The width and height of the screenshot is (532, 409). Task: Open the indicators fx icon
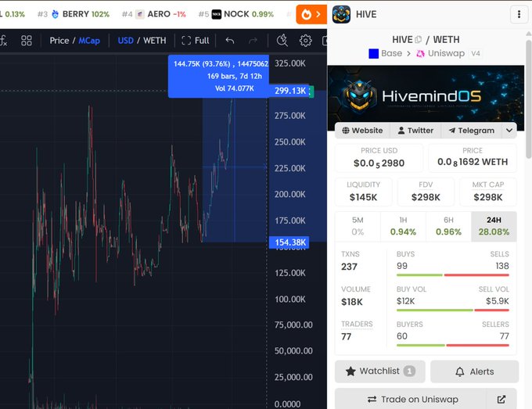(x=4, y=41)
